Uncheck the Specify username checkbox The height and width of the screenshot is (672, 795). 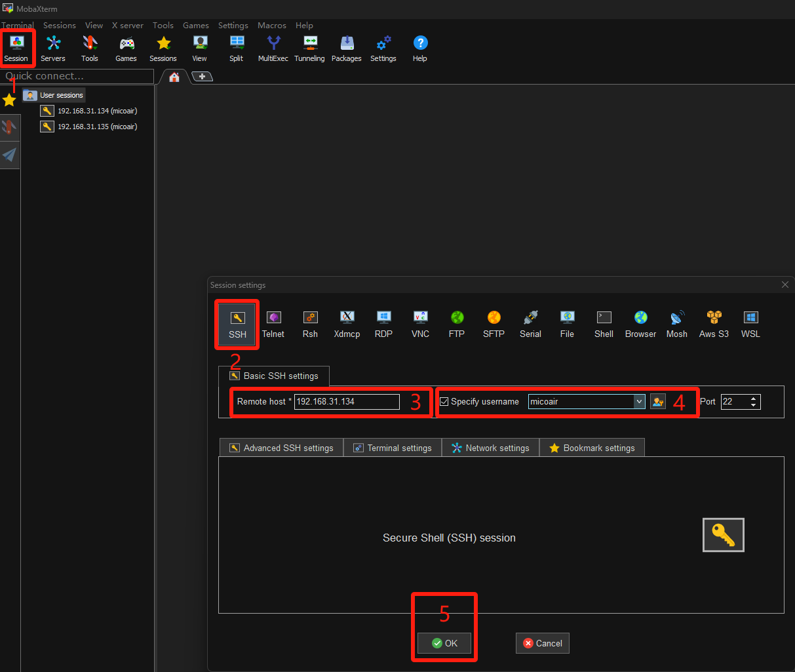tap(444, 402)
